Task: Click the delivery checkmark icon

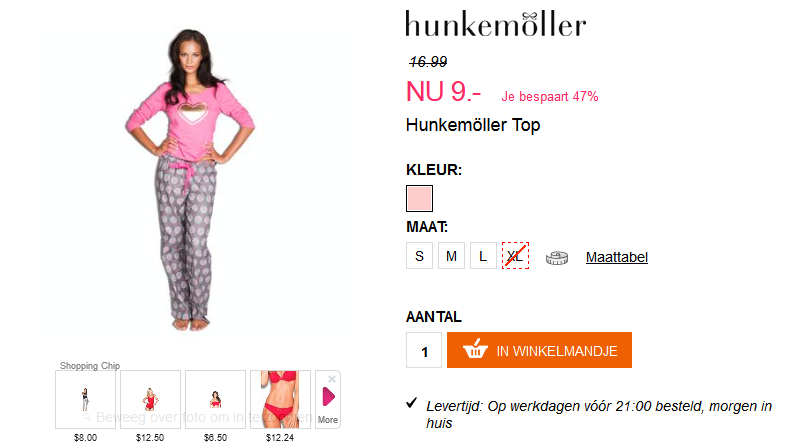Action: (x=412, y=403)
